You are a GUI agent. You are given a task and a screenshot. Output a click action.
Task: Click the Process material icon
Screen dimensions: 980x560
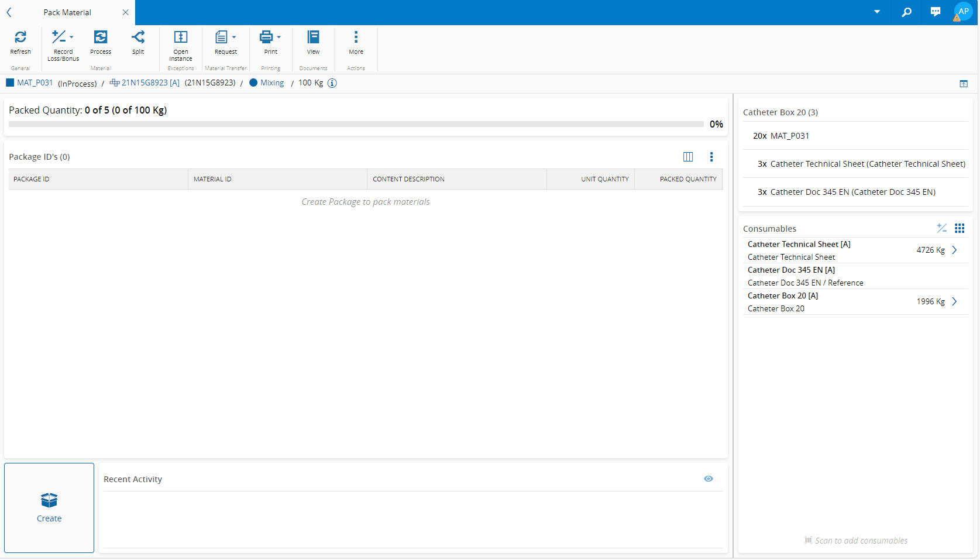101,37
